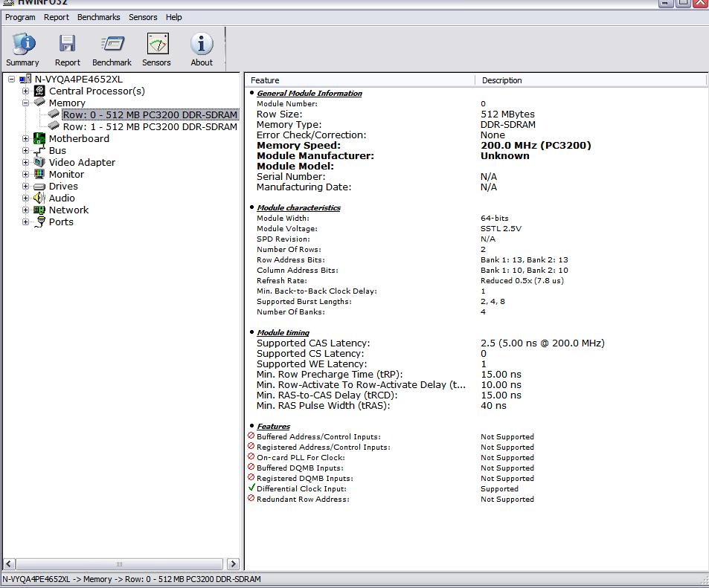The image size is (709, 588).
Task: Select the Memory Speed row
Action: (477, 146)
